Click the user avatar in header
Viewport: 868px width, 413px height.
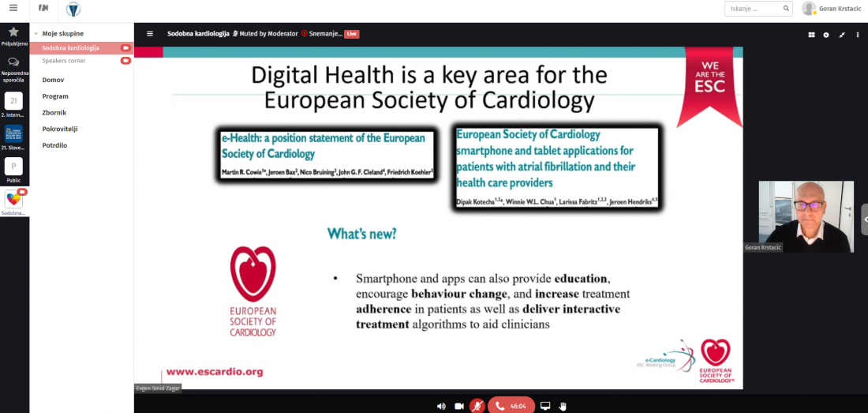tap(809, 9)
